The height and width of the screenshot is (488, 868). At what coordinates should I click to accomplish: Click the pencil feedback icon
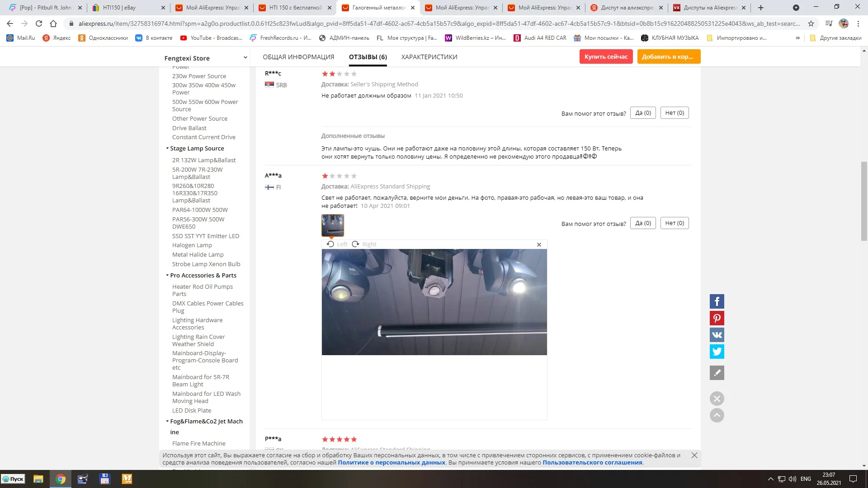pyautogui.click(x=717, y=373)
